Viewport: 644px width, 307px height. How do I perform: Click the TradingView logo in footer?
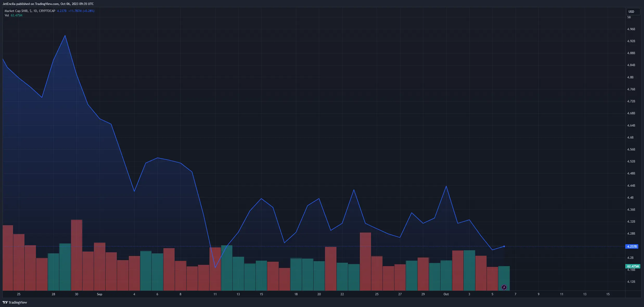pos(15,302)
